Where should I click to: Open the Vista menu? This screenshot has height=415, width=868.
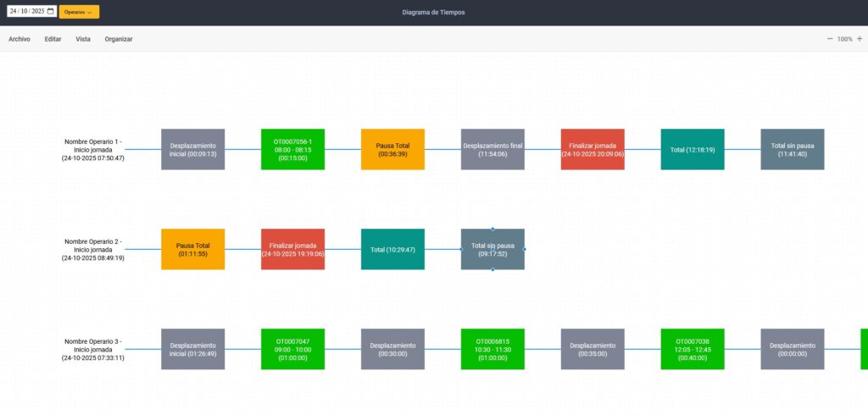83,39
